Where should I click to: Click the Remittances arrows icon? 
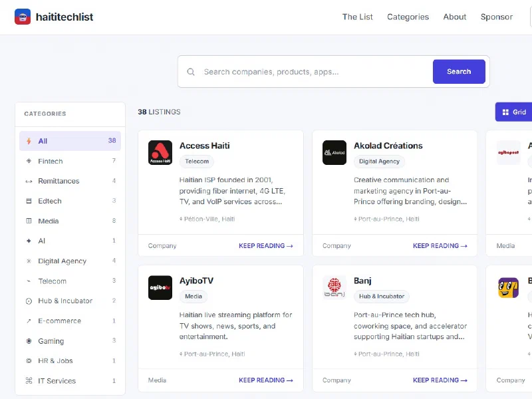pyautogui.click(x=29, y=181)
